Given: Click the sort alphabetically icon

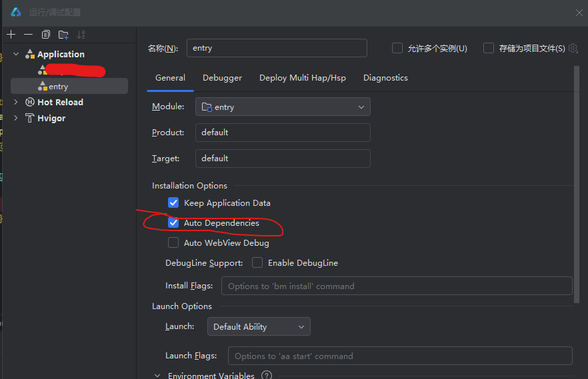Looking at the screenshot, I should pos(81,35).
